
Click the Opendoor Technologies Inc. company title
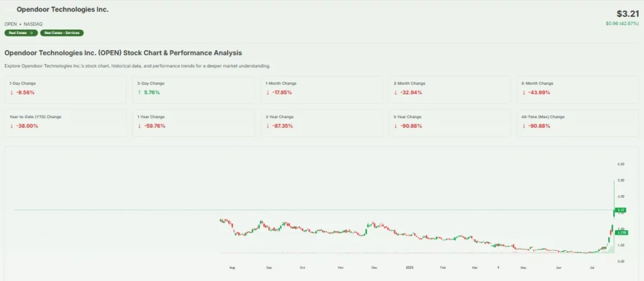pyautogui.click(x=62, y=9)
